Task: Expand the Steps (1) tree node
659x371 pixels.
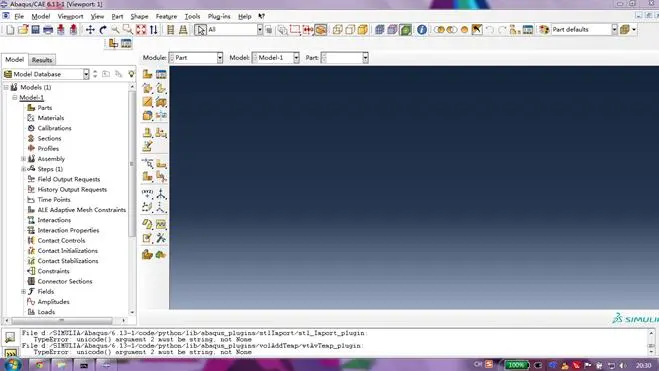Action: [x=24, y=169]
